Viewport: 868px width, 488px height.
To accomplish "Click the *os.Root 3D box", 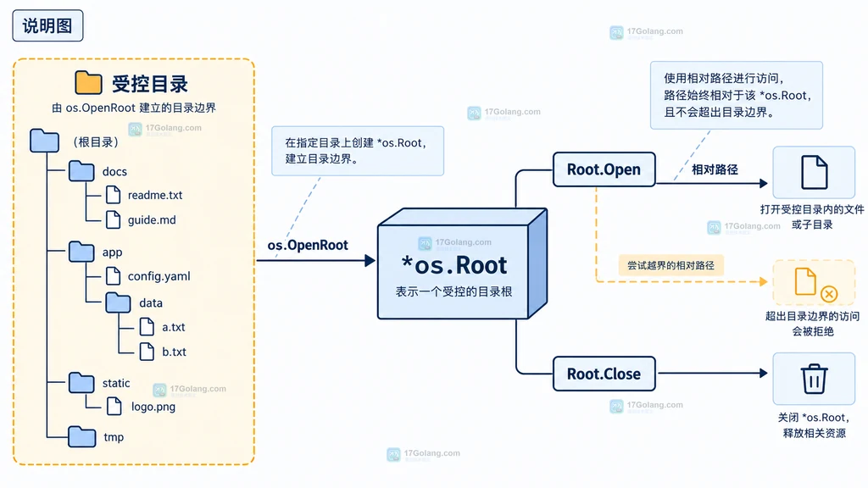I will pos(462,264).
